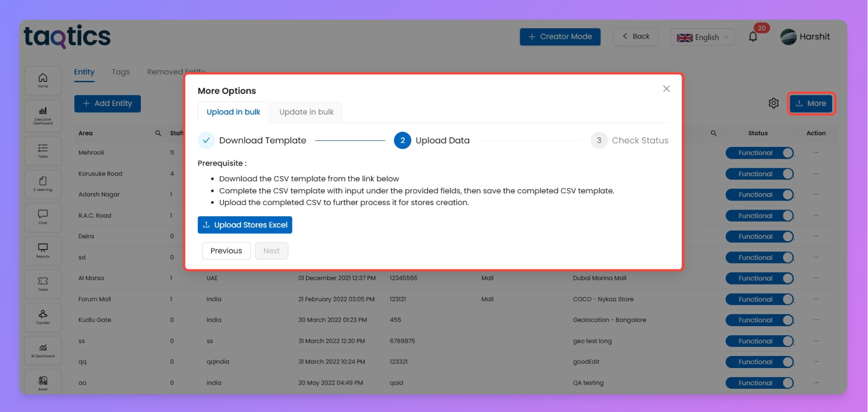
Task: Select the Entity tab
Action: pos(84,72)
